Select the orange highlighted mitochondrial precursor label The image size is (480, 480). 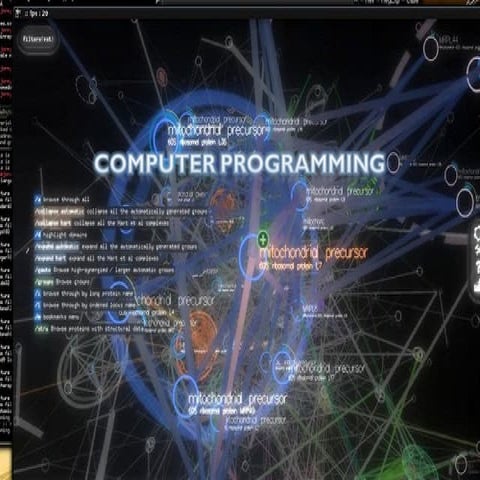(x=313, y=253)
